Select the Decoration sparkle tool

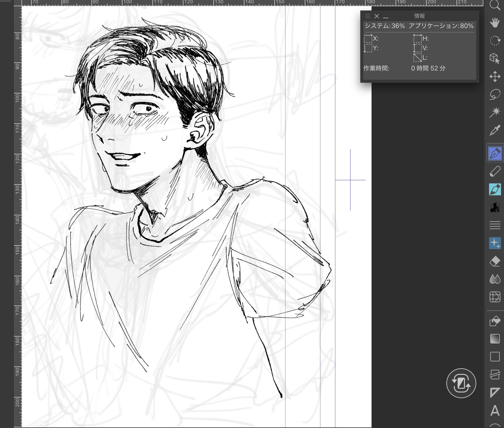coord(495,243)
